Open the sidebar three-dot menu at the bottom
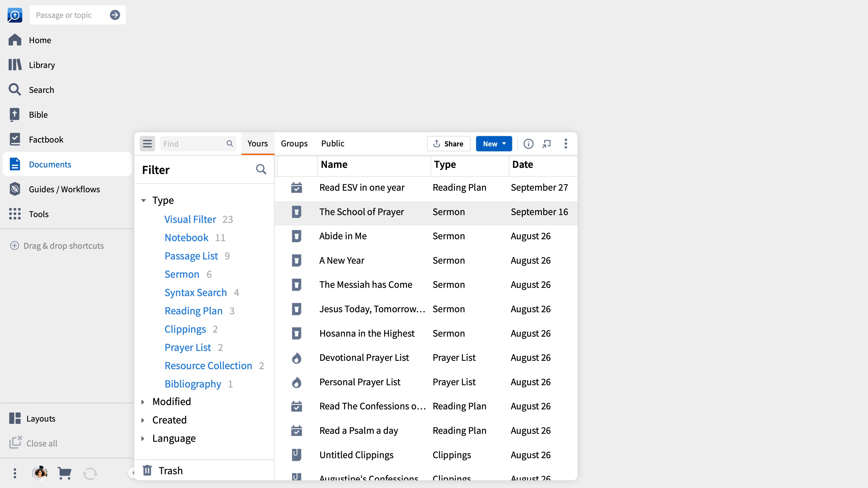The image size is (868, 488). pos(15,473)
